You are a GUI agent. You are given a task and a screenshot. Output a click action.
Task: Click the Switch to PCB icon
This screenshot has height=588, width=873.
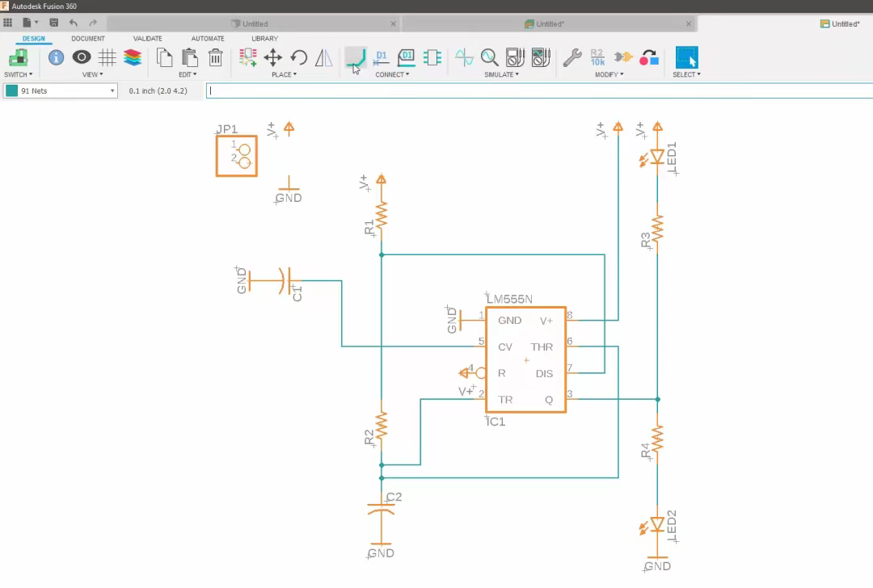pyautogui.click(x=18, y=57)
